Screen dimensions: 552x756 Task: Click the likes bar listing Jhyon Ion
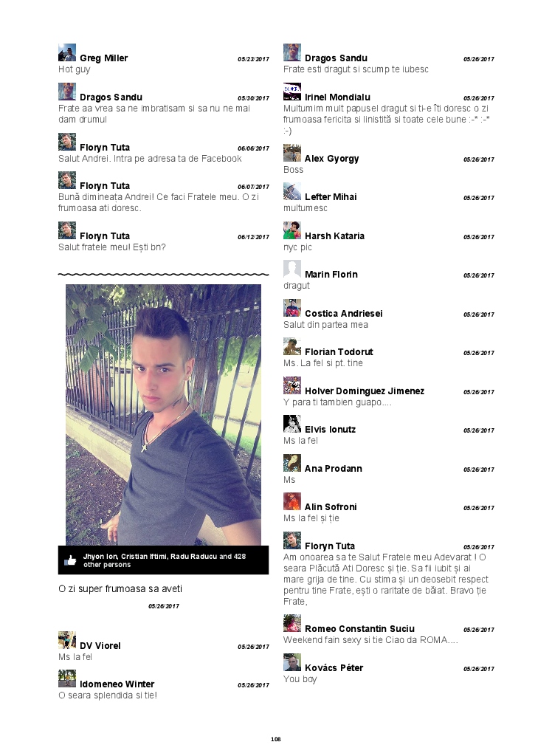coord(163,560)
